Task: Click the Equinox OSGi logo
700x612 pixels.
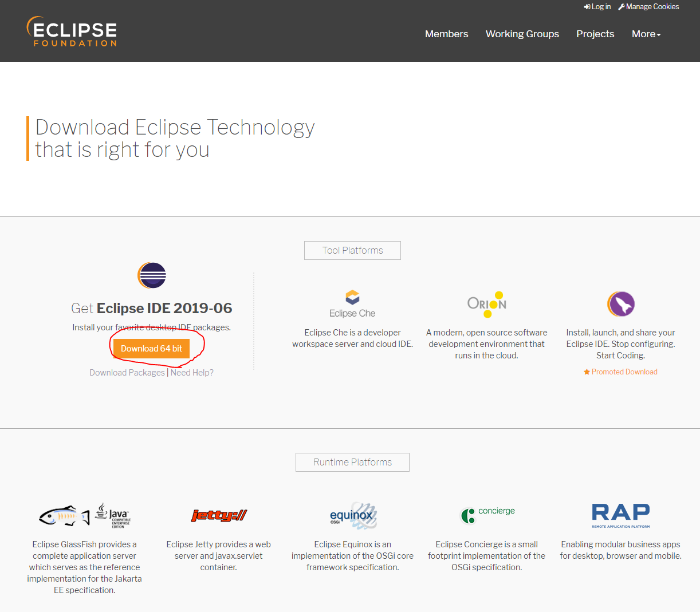Action: coord(353,516)
